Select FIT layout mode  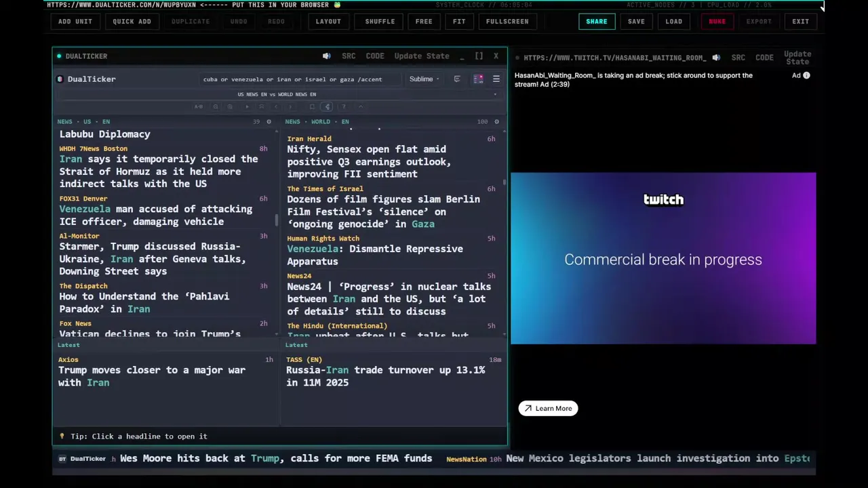point(459,22)
